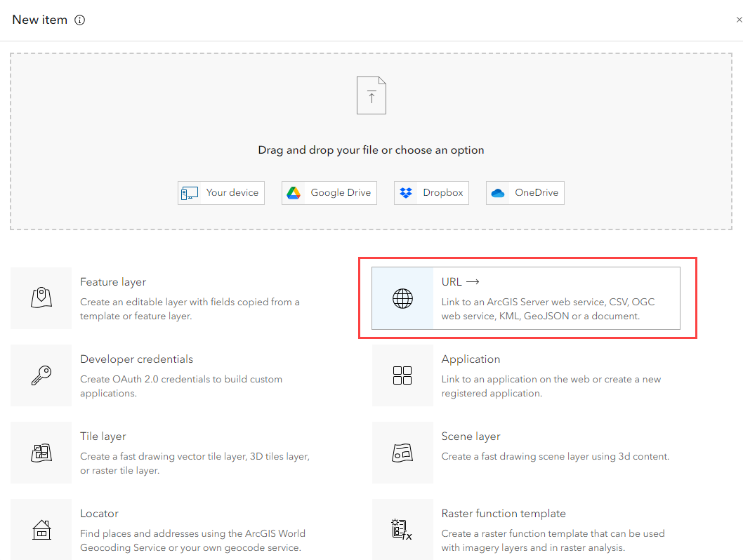Screen dimensions: 743x560
Task: Select the Raster function template icon
Action: click(x=402, y=530)
